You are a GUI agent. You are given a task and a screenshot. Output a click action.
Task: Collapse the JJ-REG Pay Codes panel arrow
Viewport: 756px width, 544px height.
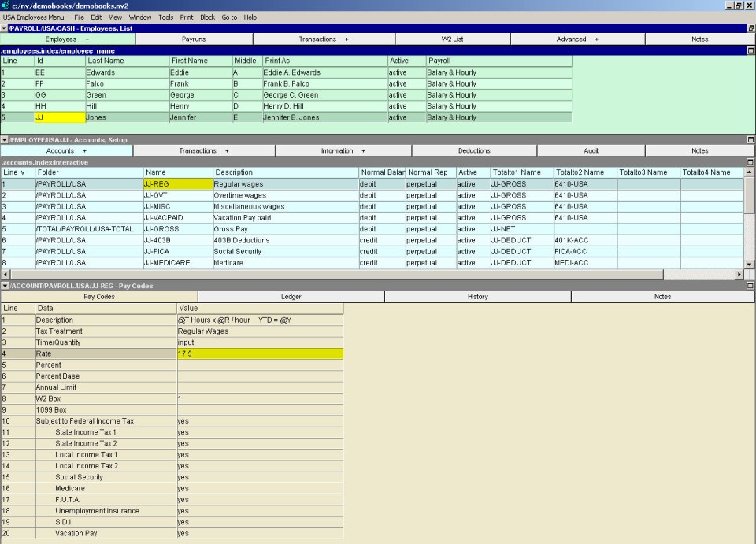(5, 286)
